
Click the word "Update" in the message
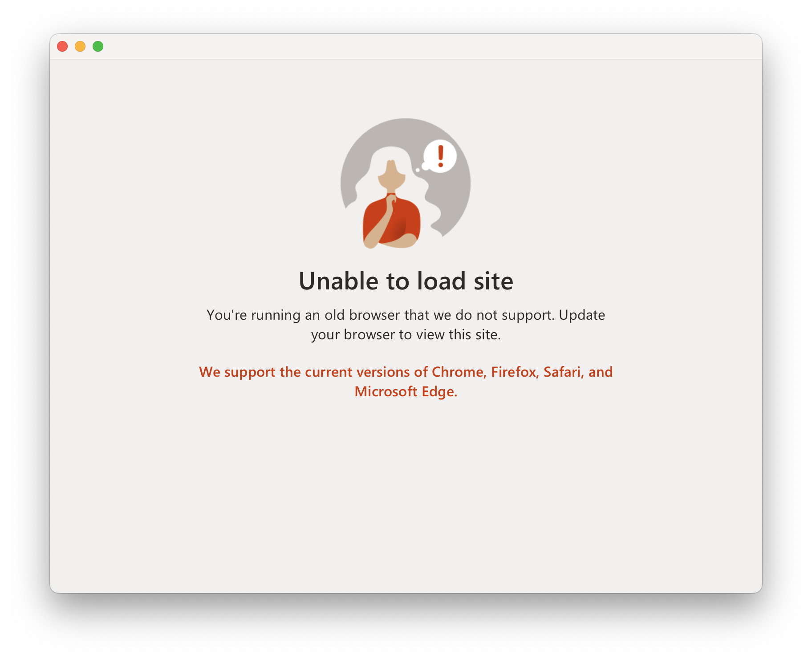pos(582,315)
